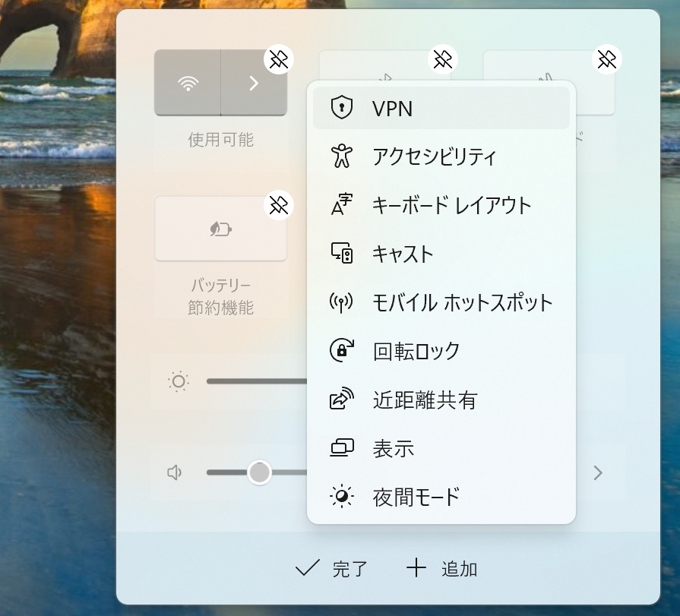Click the keyboard layout language icon
Image resolution: width=680 pixels, height=616 pixels.
click(342, 204)
